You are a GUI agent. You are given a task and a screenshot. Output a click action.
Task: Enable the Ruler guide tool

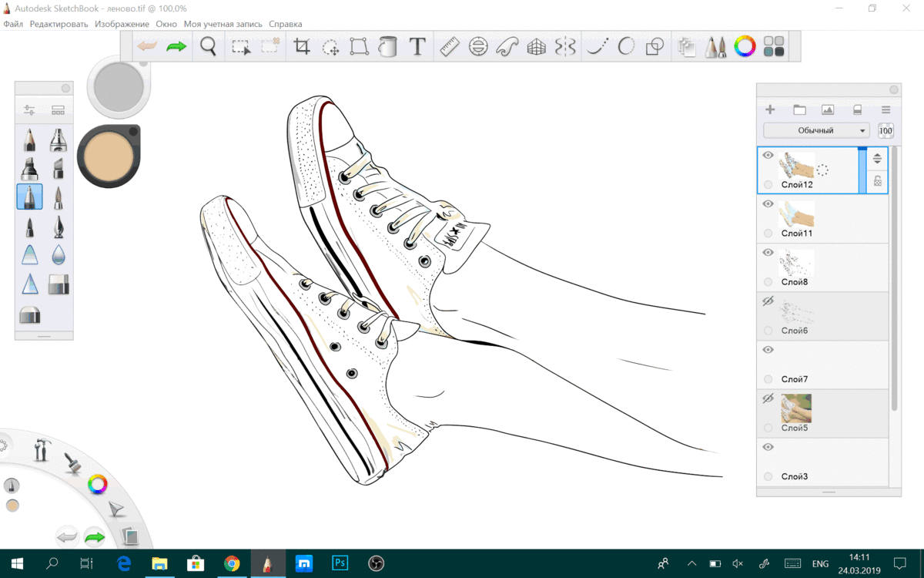tap(450, 47)
